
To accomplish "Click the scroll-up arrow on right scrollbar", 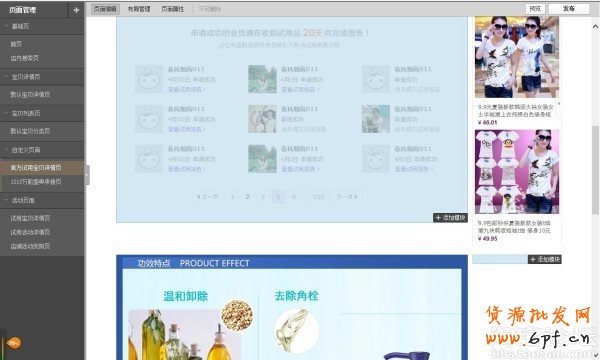I will pos(595,26).
